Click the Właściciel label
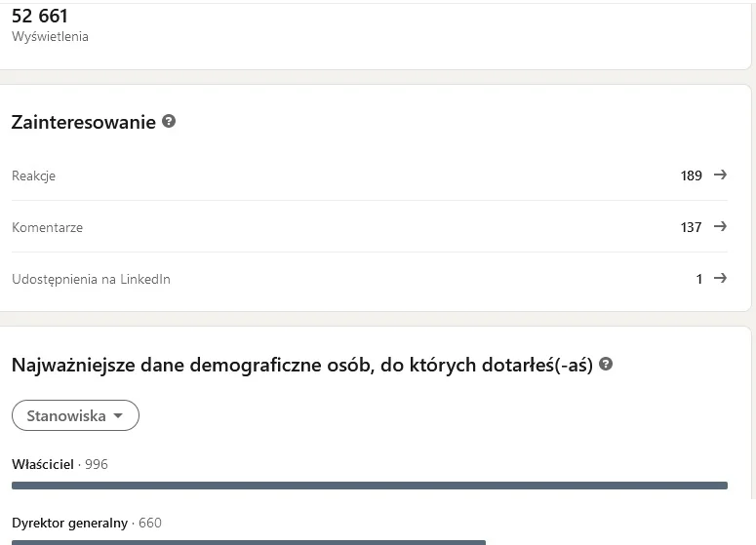This screenshot has height=545, width=756. 42,464
